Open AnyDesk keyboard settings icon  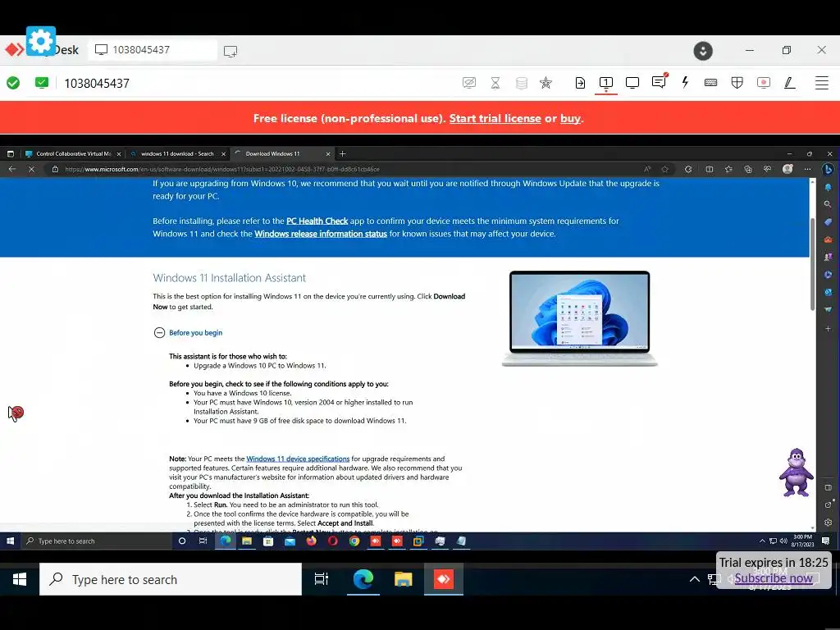pyautogui.click(x=711, y=83)
